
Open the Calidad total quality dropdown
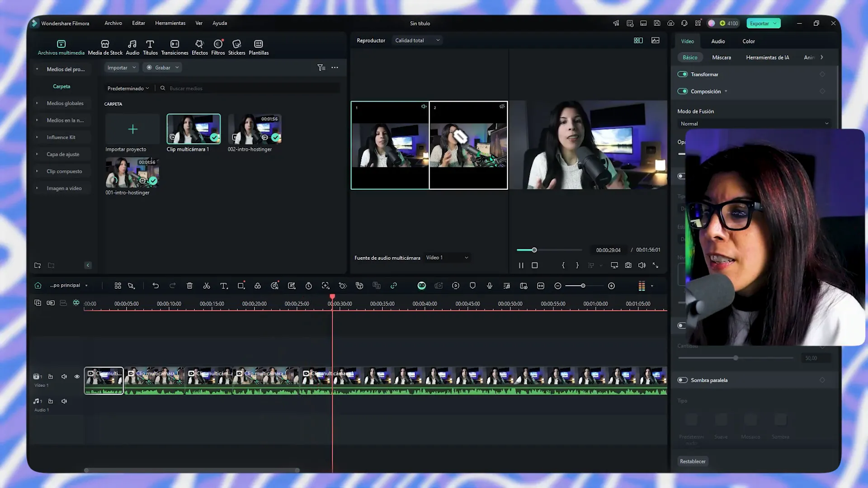tap(417, 40)
